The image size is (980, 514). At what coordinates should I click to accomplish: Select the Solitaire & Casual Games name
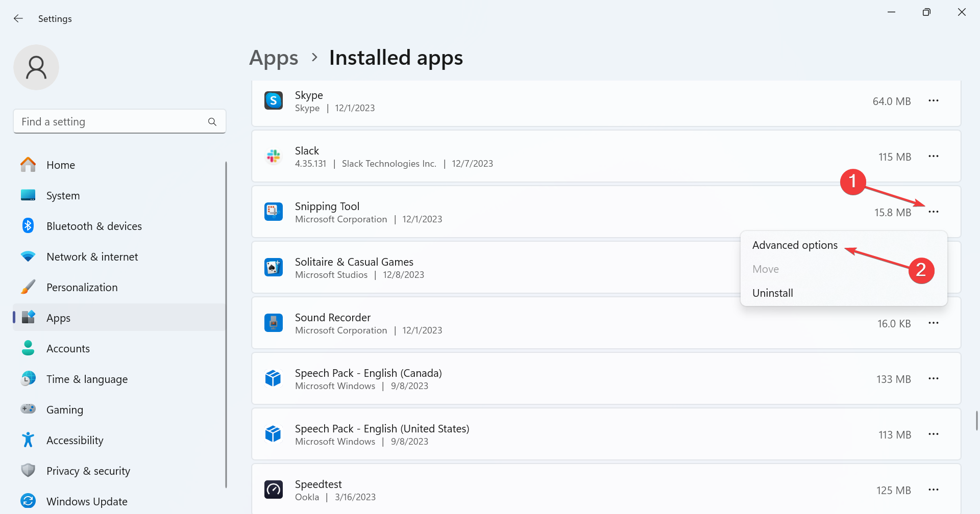click(354, 262)
